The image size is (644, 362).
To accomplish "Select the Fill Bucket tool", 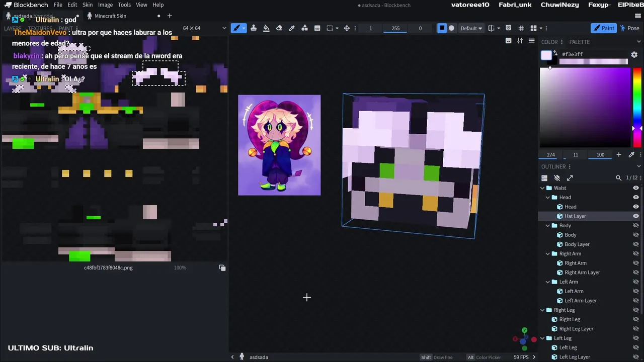I will pos(266,28).
